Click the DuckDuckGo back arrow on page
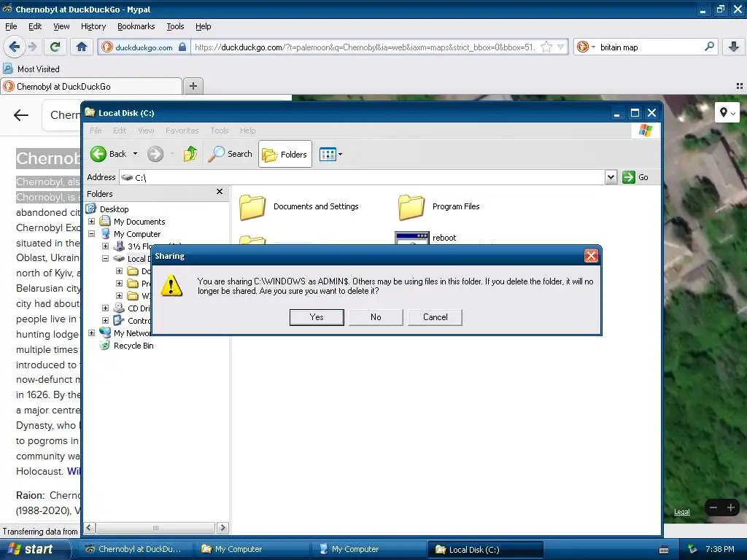This screenshot has height=560, width=747. (21, 114)
